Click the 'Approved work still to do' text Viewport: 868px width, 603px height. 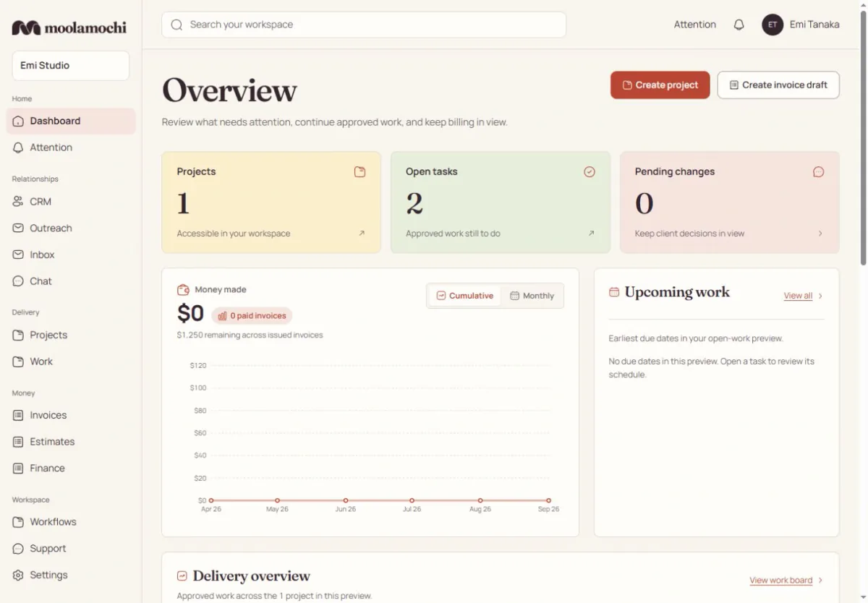pyautogui.click(x=453, y=234)
